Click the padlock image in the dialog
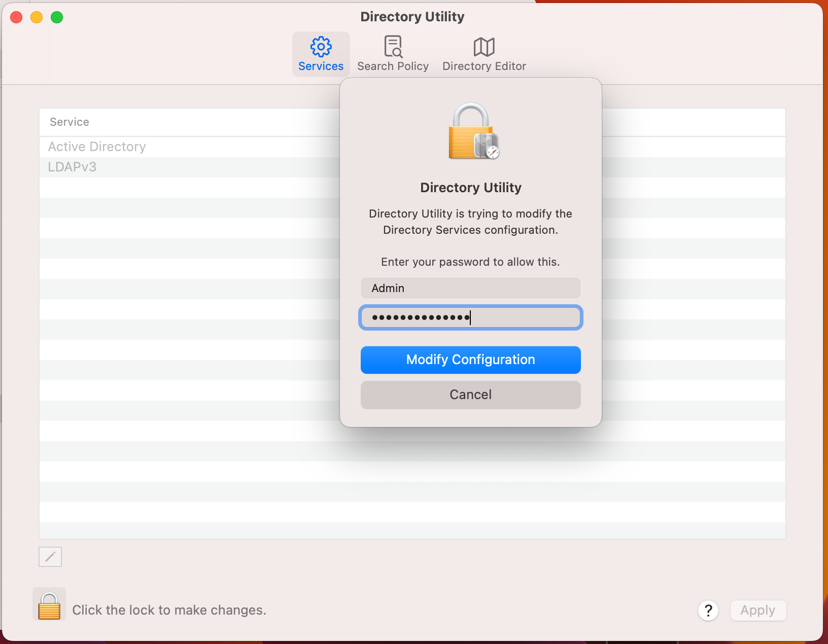Image resolution: width=828 pixels, height=644 pixels. pos(474,131)
